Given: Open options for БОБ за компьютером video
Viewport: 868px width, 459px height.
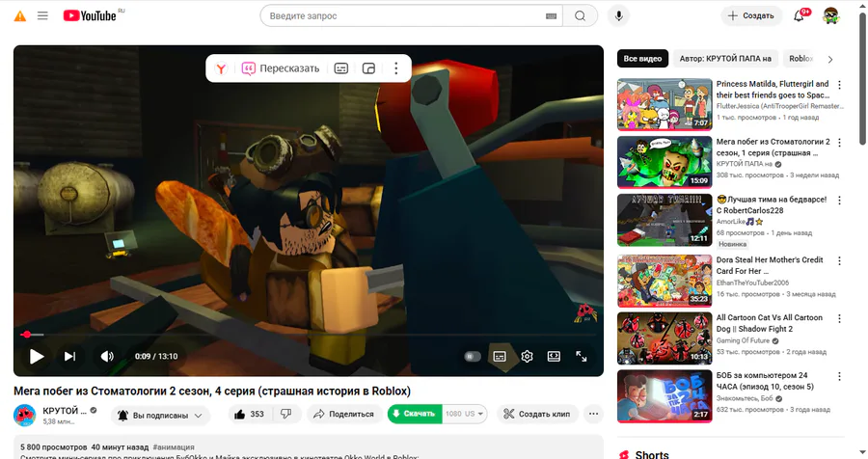Looking at the screenshot, I should coord(839,376).
